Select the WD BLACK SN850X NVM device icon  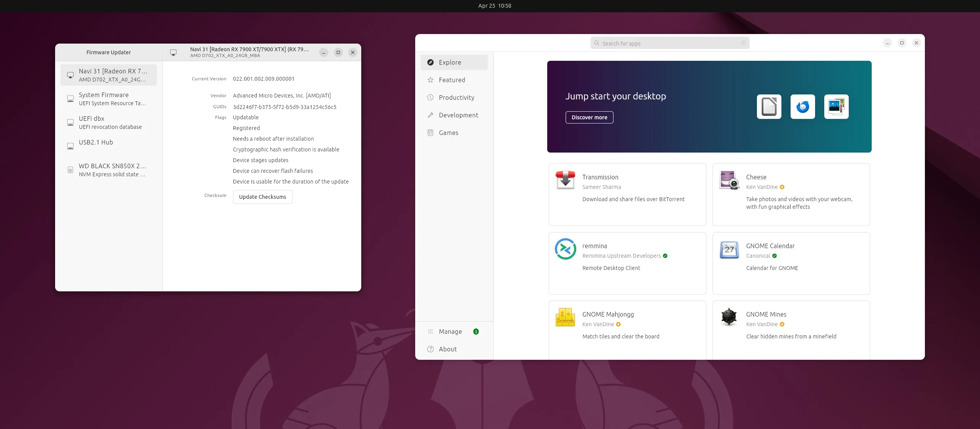[x=70, y=169]
